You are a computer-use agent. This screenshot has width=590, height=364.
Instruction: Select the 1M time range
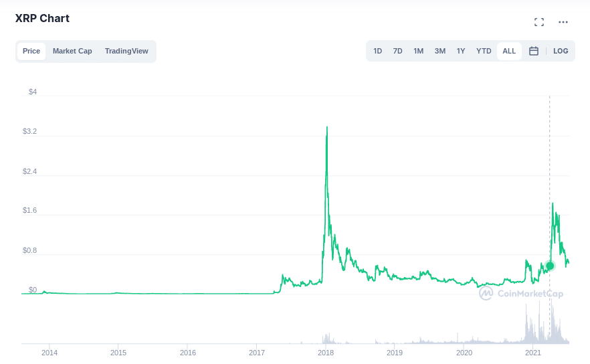point(419,51)
